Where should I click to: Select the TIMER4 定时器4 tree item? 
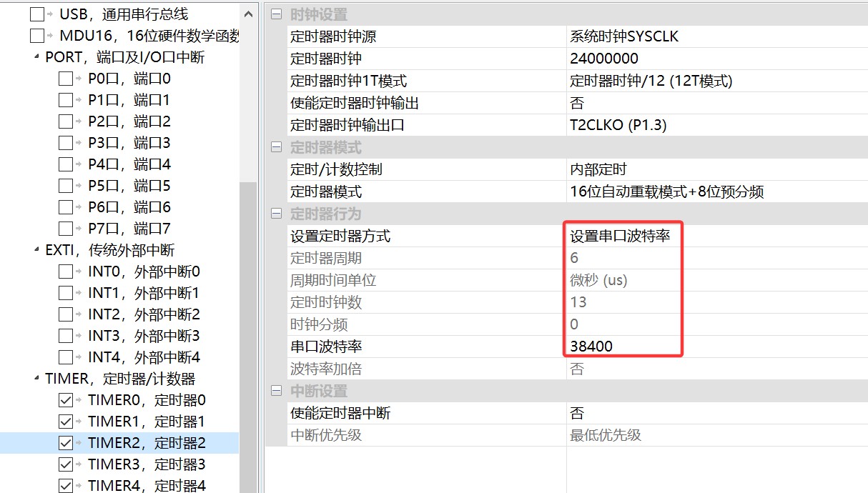pos(147,486)
